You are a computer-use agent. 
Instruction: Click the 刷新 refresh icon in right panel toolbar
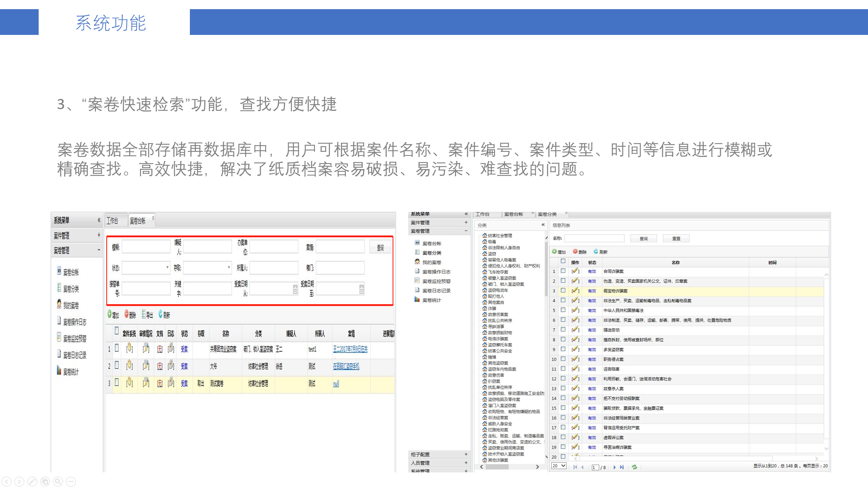coord(596,251)
